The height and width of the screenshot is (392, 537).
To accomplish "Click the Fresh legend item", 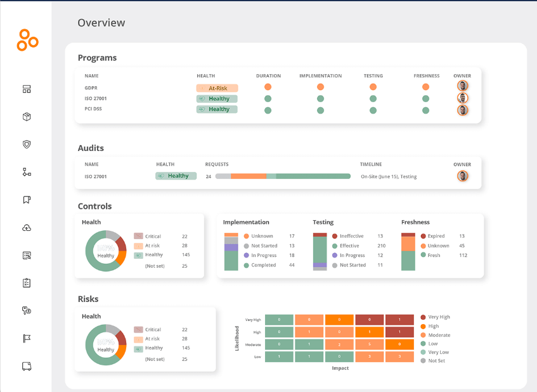I will pyautogui.click(x=430, y=255).
